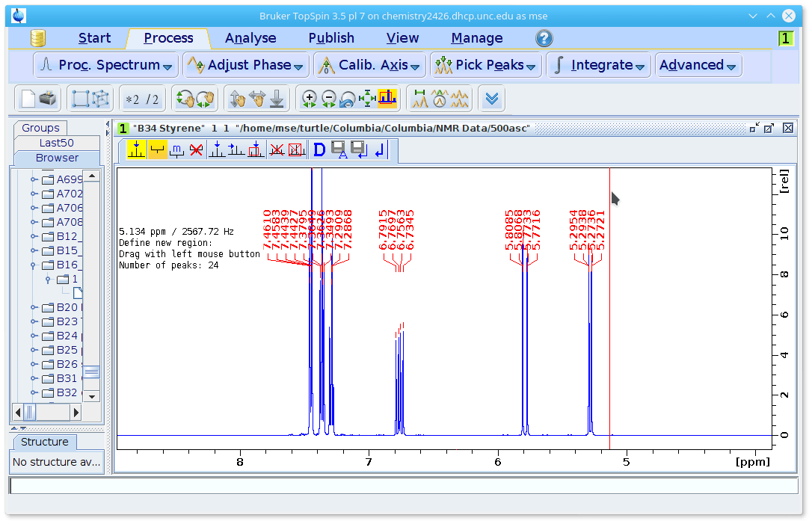
Task: Switch to the Analyse menu
Action: point(250,37)
